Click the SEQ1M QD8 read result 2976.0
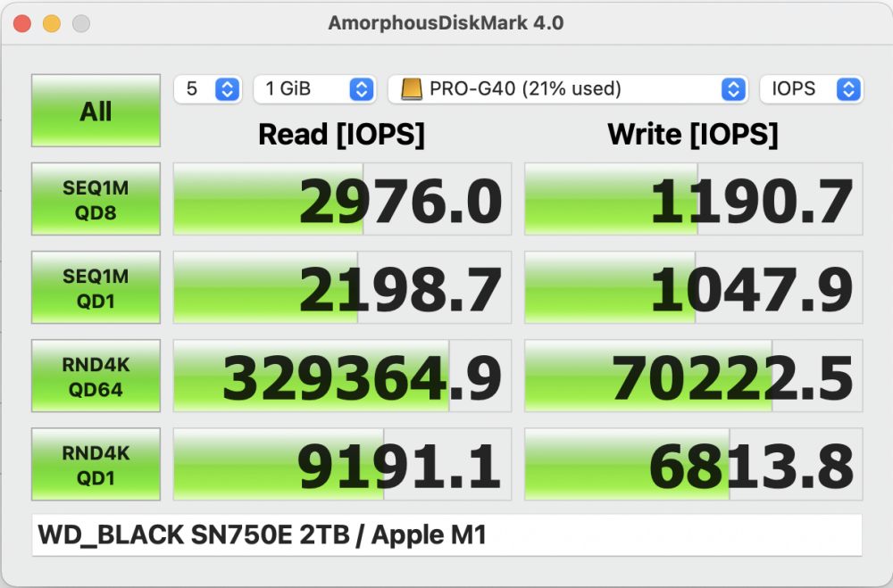 coord(342,199)
